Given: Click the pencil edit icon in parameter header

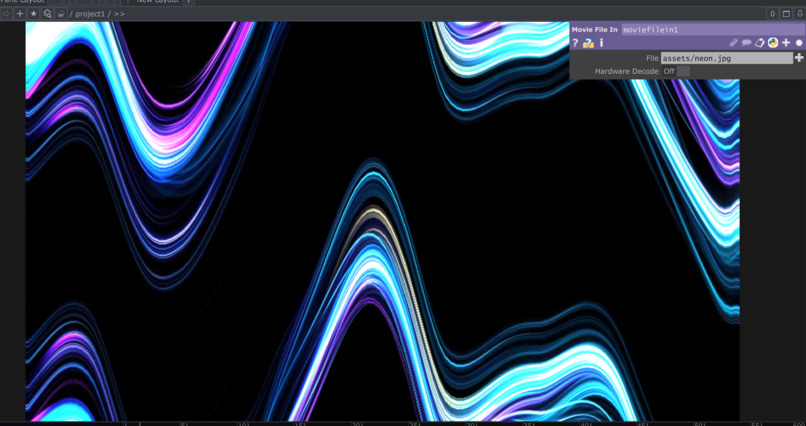Looking at the screenshot, I should (x=734, y=43).
